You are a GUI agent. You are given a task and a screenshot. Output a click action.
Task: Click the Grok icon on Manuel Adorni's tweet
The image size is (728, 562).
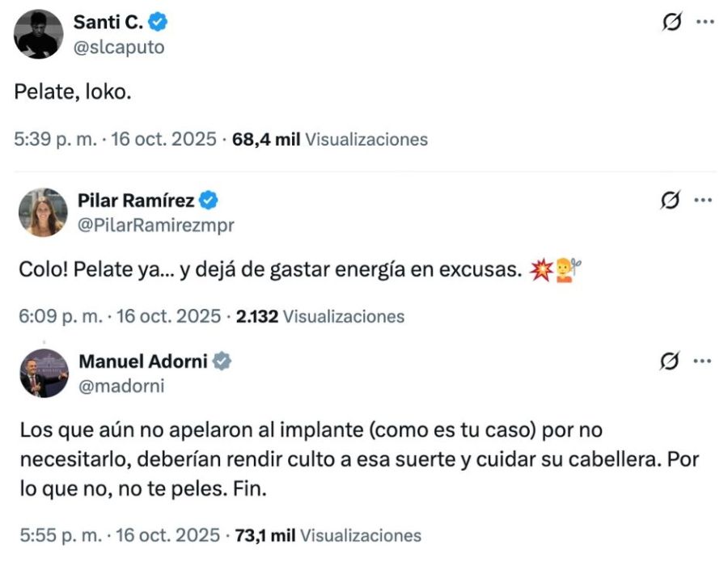coord(671,361)
